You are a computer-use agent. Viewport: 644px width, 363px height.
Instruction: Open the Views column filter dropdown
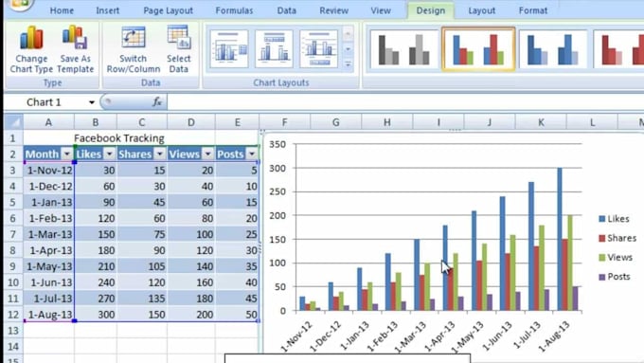click(207, 154)
